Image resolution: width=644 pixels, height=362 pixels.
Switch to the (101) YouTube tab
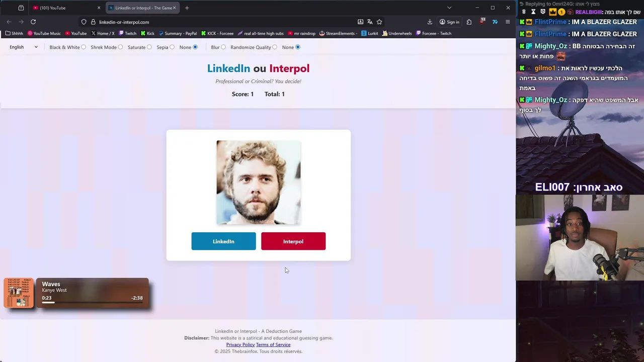pos(66,8)
